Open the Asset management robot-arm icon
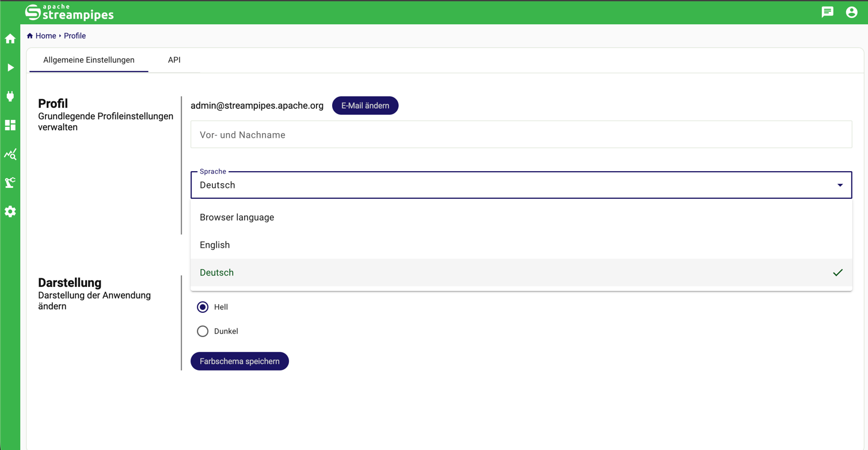 (x=10, y=183)
